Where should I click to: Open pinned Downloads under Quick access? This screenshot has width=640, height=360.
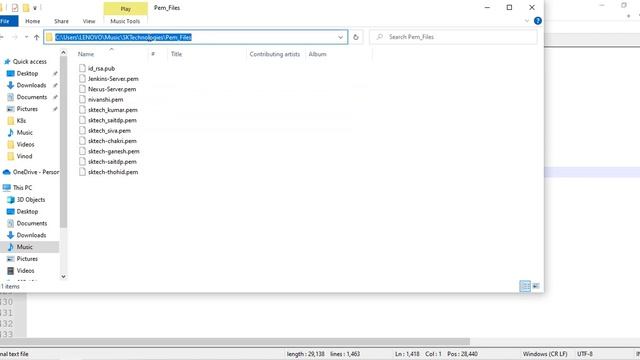point(31,85)
